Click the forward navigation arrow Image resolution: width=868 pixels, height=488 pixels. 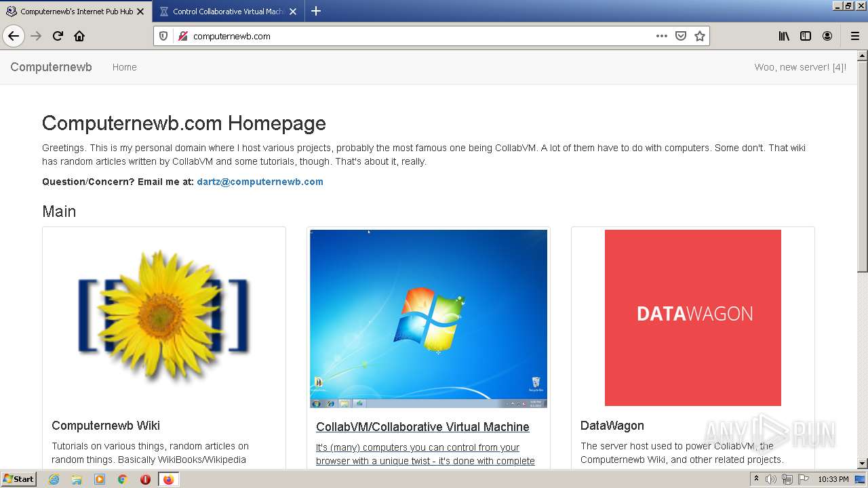36,36
